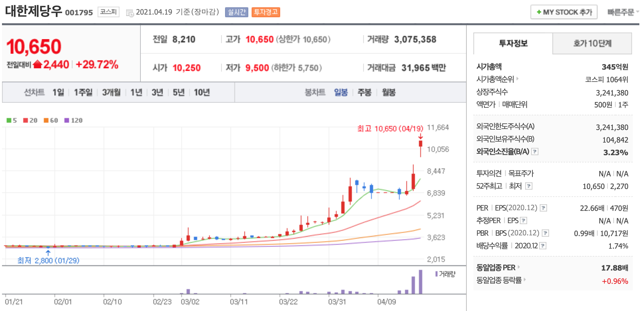Open help icon next to 52주최고 최저
Screen dimensions: 644x311
click(x=529, y=186)
